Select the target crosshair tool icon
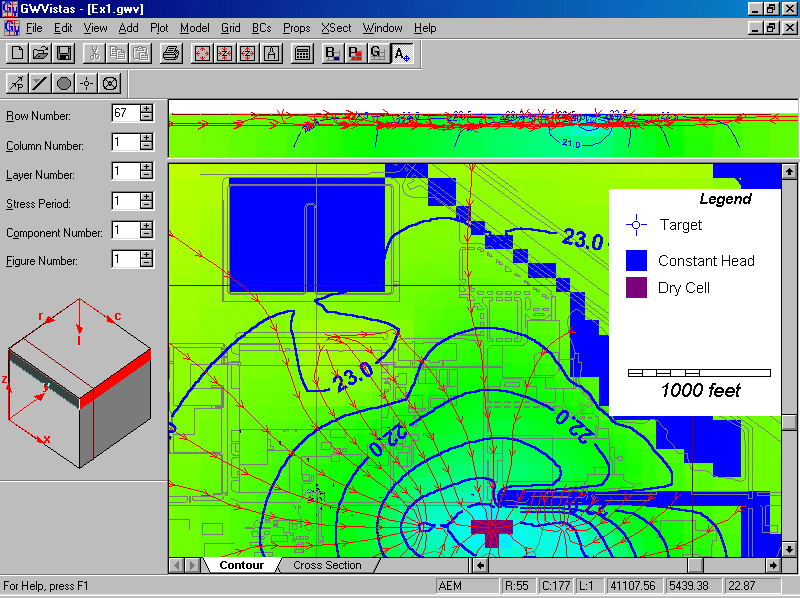The height and width of the screenshot is (598, 800). (x=87, y=83)
